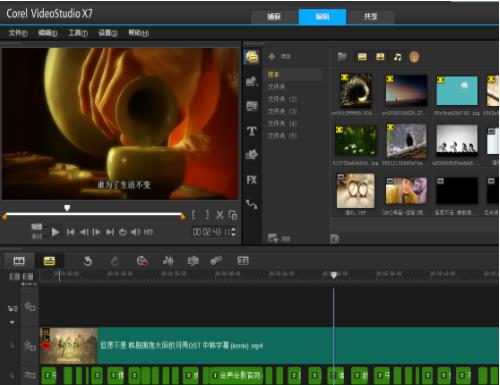This screenshot has width=500, height=385.
Task: Click the system volume speaker icon
Action: (x=135, y=232)
